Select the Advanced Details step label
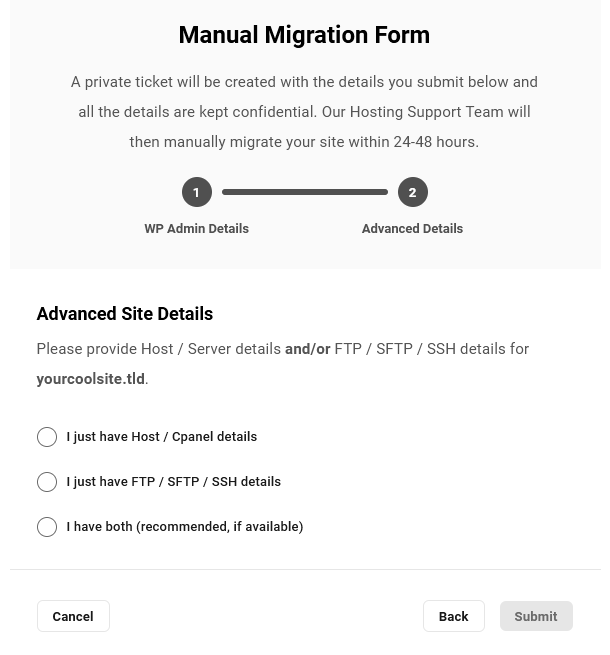Image resolution: width=610 pixels, height=655 pixels. point(412,228)
